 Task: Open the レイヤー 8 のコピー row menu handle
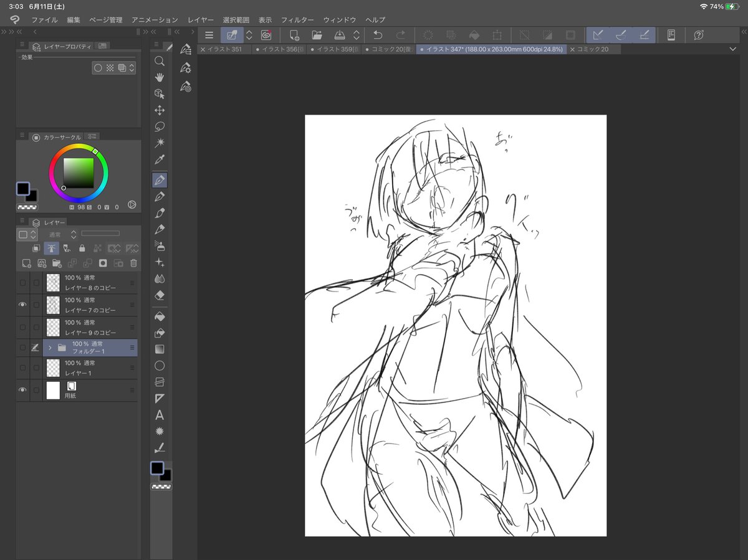click(x=132, y=283)
